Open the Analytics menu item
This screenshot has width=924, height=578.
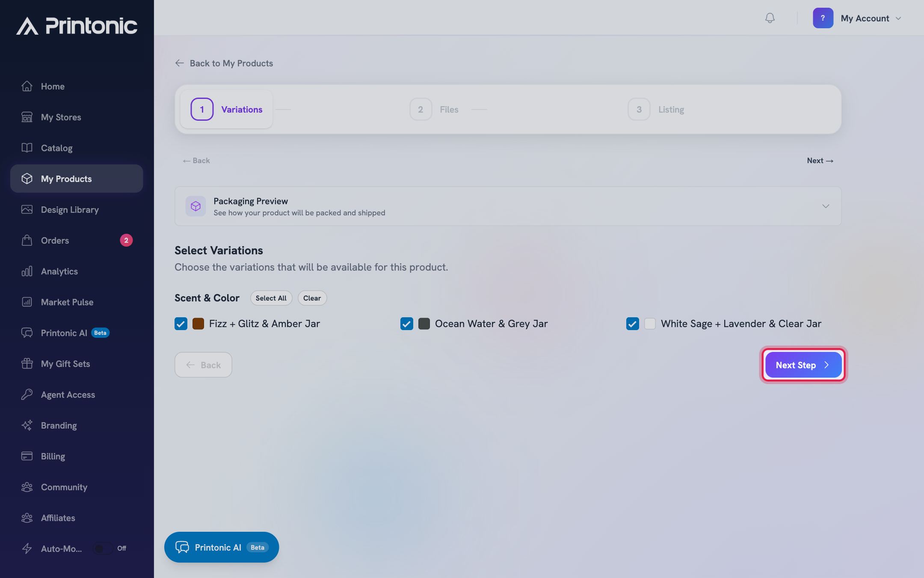point(77,271)
